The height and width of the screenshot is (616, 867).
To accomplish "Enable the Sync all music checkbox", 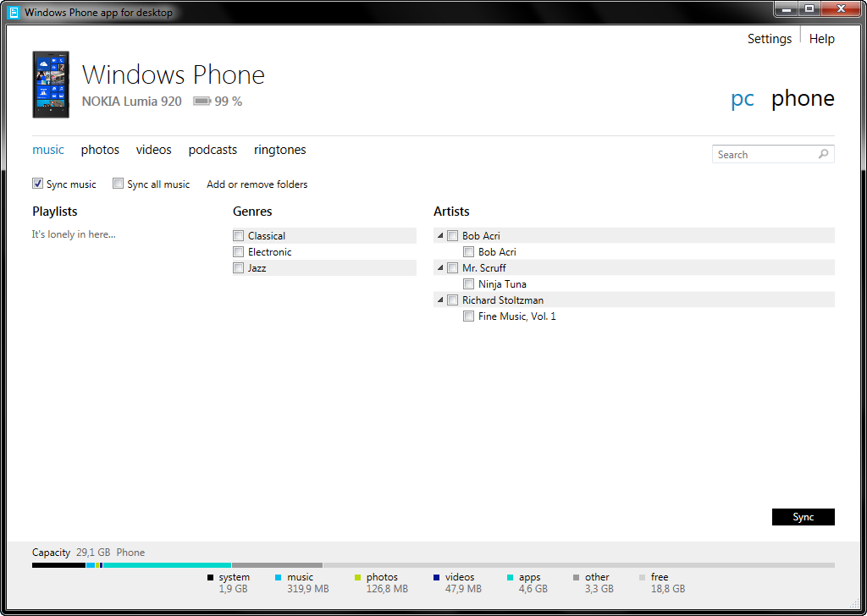I will [x=118, y=184].
